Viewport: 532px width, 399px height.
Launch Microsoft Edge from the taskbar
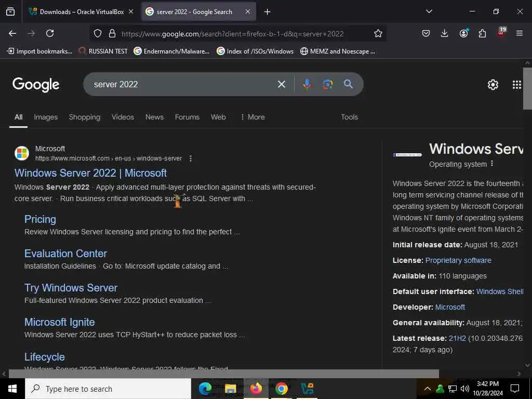tap(205, 389)
